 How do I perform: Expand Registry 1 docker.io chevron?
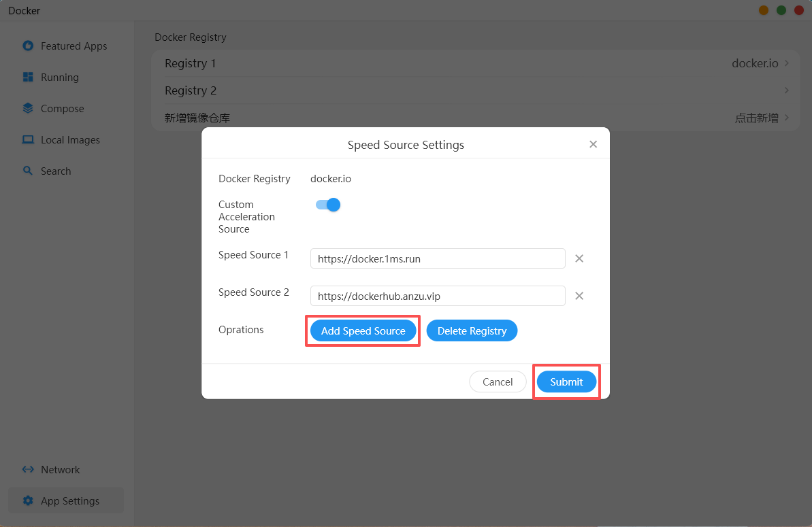pos(787,63)
